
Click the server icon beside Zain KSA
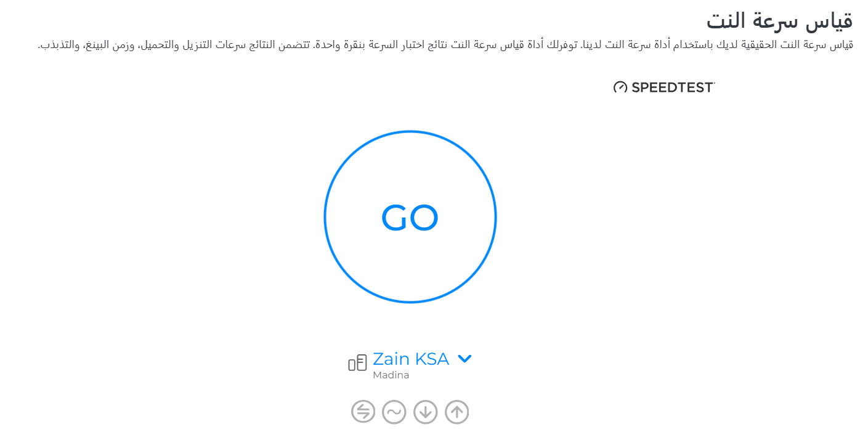tap(357, 363)
